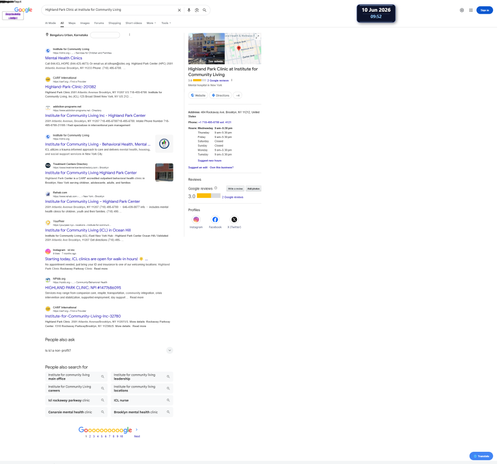Switch to AI Mode tab
The width and height of the screenshot is (500, 464).
pyautogui.click(x=50, y=23)
